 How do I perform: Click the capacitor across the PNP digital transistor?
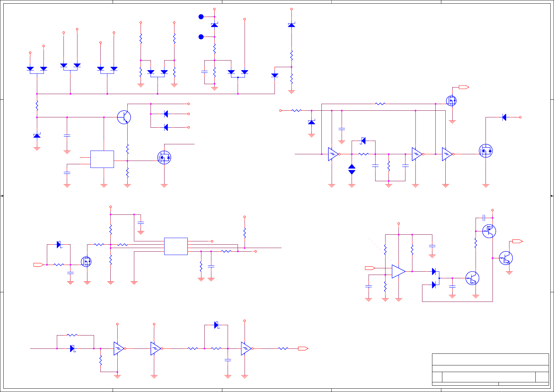click(484, 218)
